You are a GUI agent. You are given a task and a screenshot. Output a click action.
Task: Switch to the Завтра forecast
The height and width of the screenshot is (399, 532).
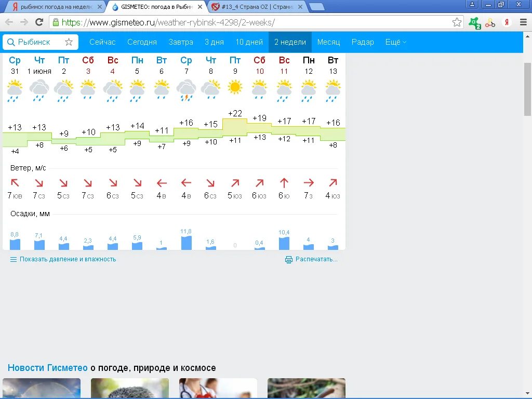coord(181,42)
